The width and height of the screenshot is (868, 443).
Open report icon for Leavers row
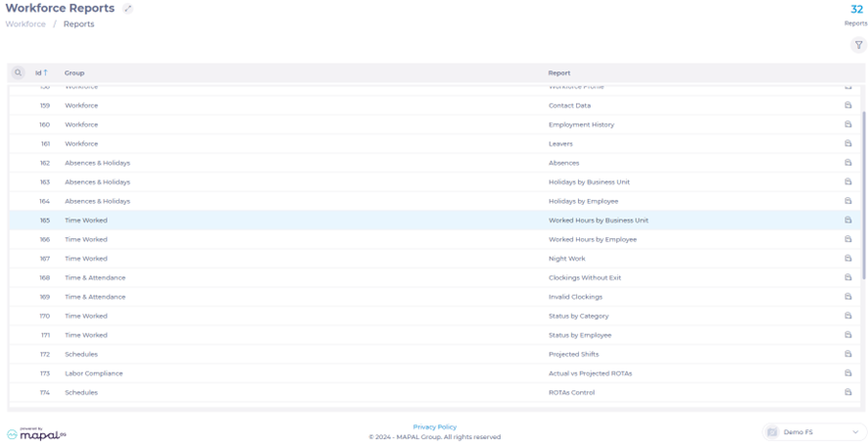point(847,143)
